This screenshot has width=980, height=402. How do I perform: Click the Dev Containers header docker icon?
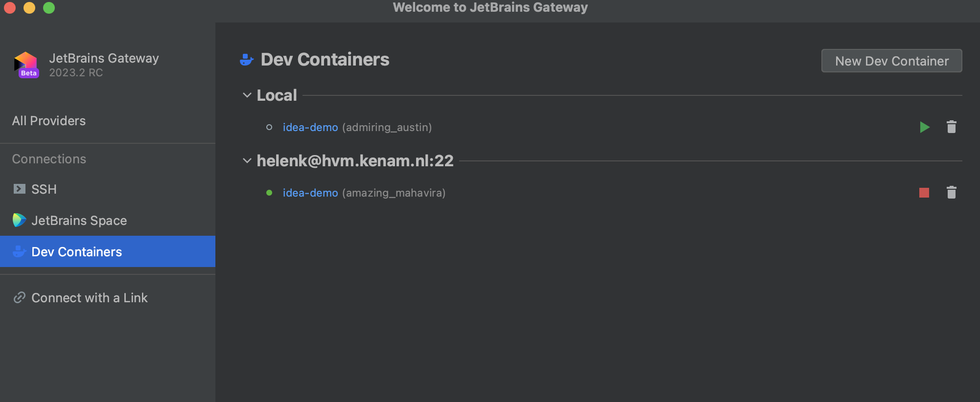click(247, 60)
